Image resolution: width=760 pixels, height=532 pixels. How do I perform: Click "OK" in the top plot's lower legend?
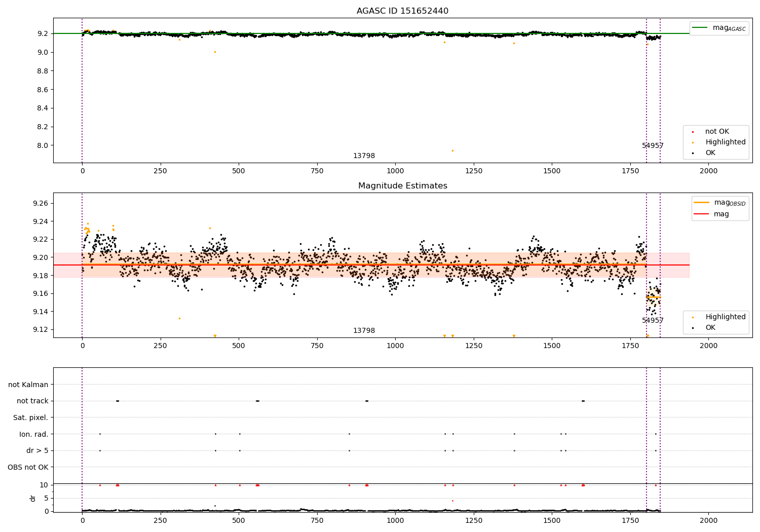[x=710, y=153]
